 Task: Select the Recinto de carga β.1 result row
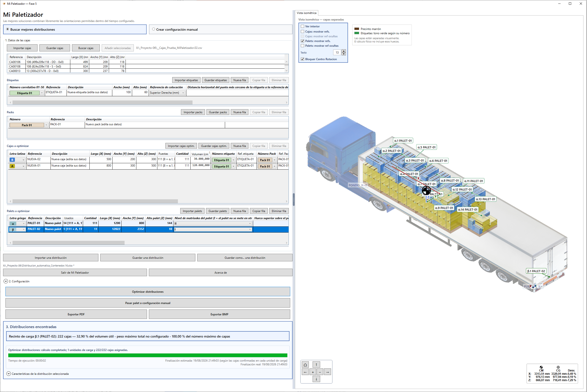point(148,336)
